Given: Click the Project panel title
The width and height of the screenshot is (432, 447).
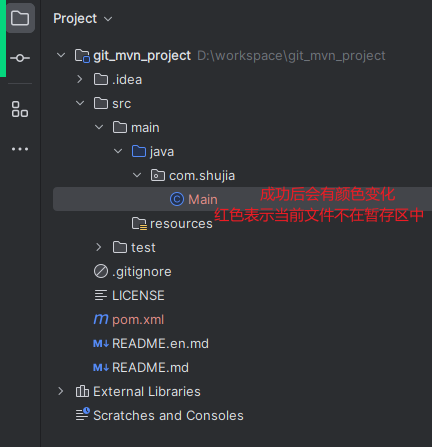Looking at the screenshot, I should 75,18.
